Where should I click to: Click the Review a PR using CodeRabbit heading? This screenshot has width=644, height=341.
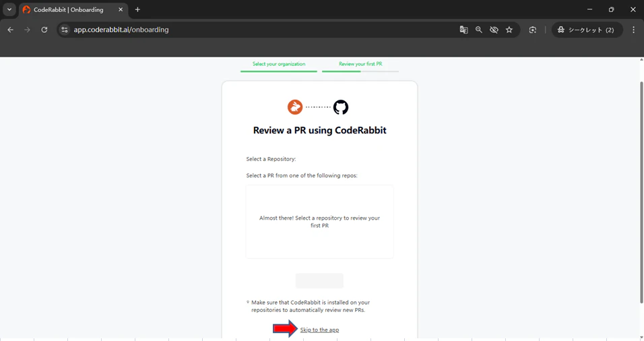point(319,130)
